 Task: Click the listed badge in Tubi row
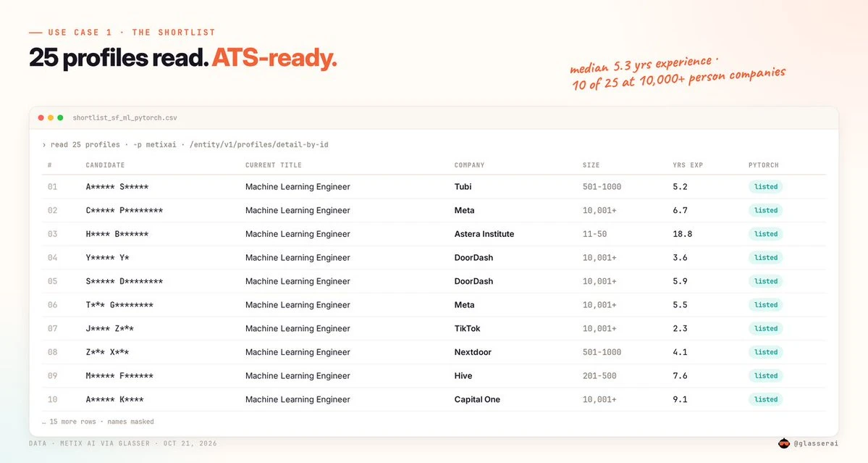coord(766,187)
